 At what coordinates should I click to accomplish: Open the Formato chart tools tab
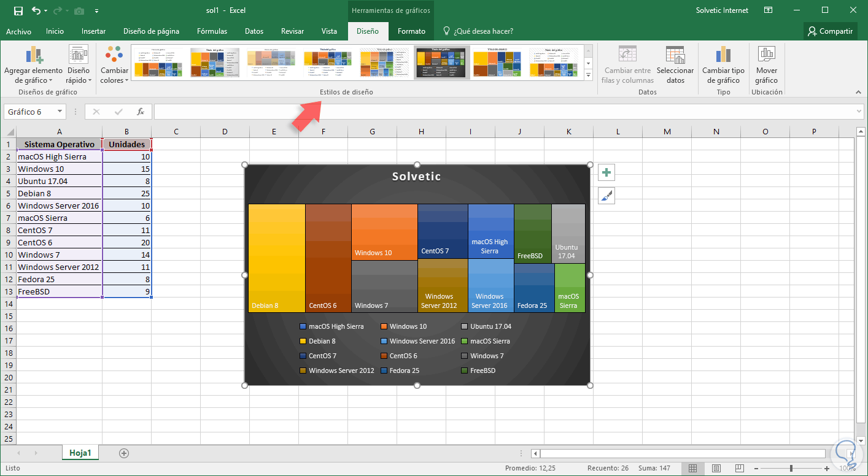coord(411,31)
